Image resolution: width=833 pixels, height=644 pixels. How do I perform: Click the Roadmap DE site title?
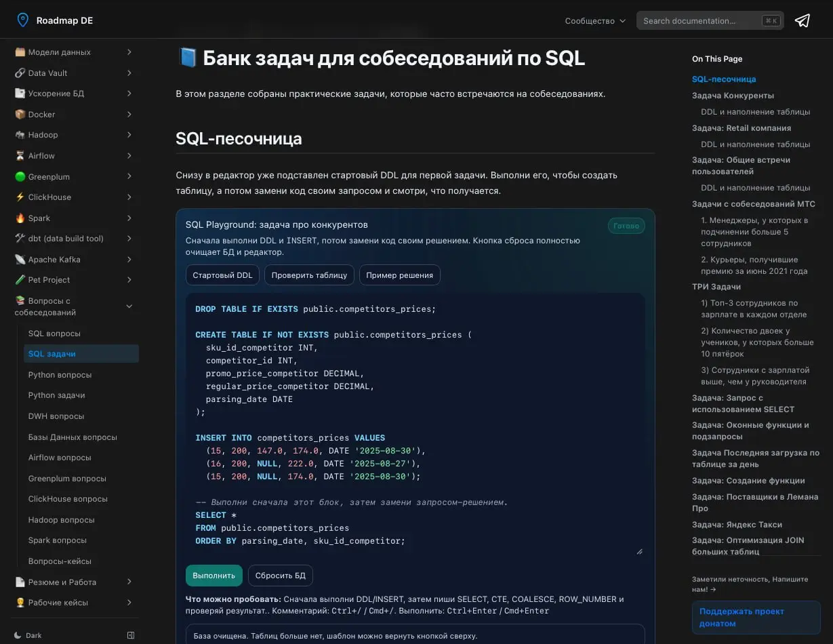64,20
